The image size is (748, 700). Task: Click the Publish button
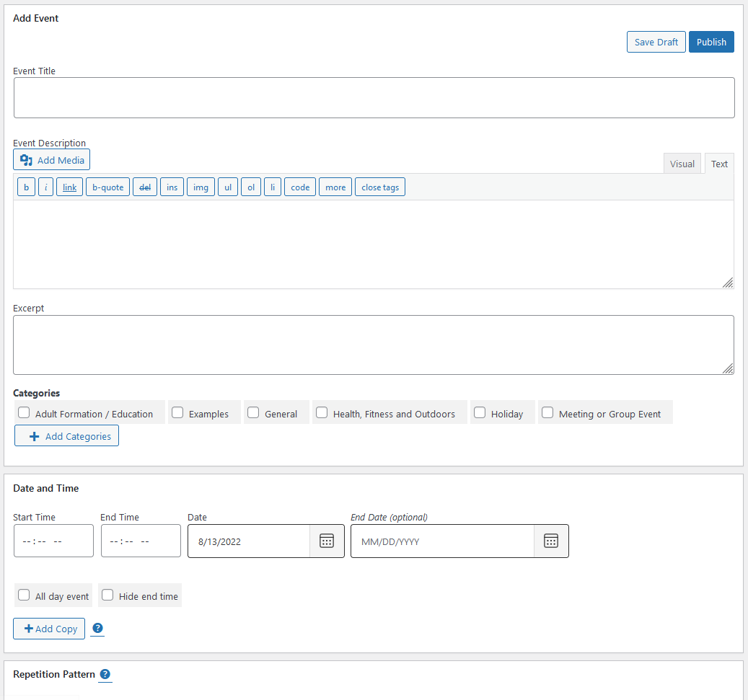711,42
